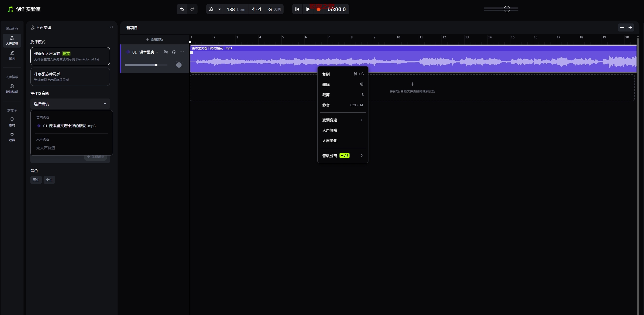The image size is (644, 315).
Task: Open the 选择音轨 dropdown
Action: [70, 104]
